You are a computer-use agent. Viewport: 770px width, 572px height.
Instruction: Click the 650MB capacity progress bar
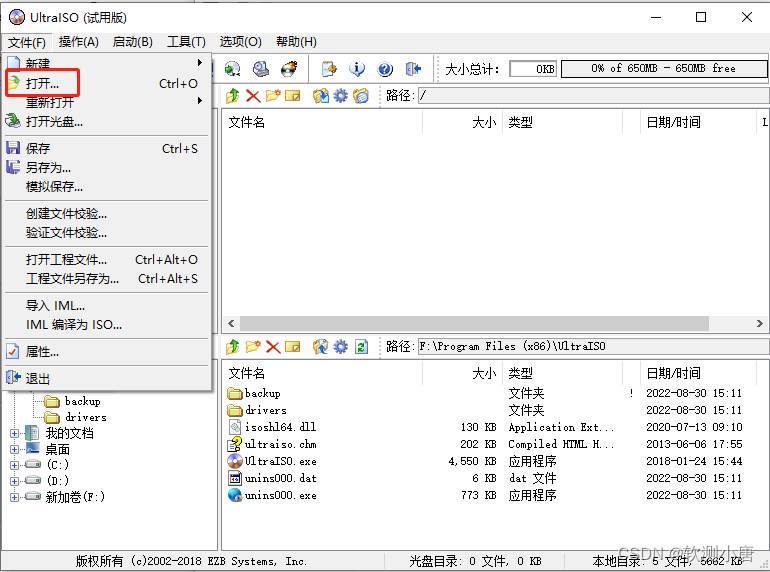click(664, 69)
